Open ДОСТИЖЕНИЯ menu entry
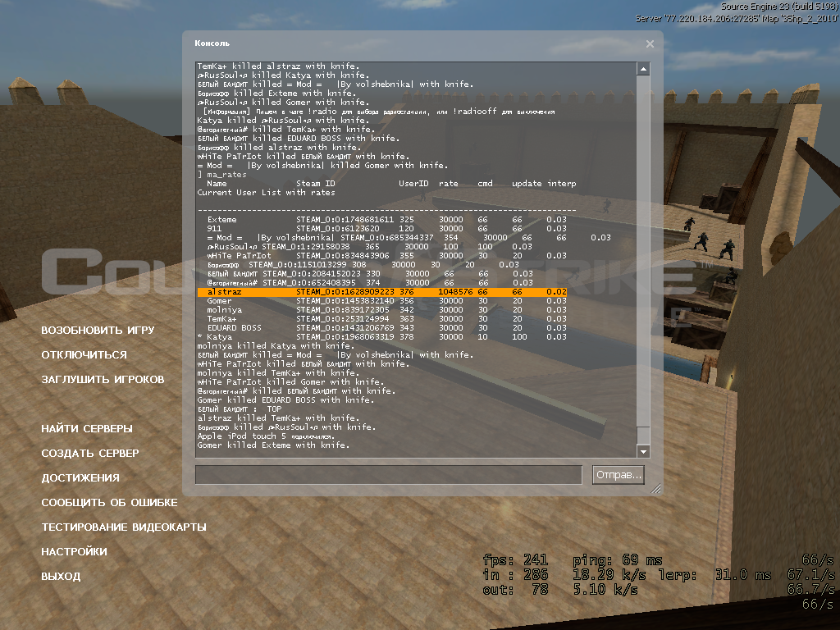The image size is (840, 630). coord(80,478)
